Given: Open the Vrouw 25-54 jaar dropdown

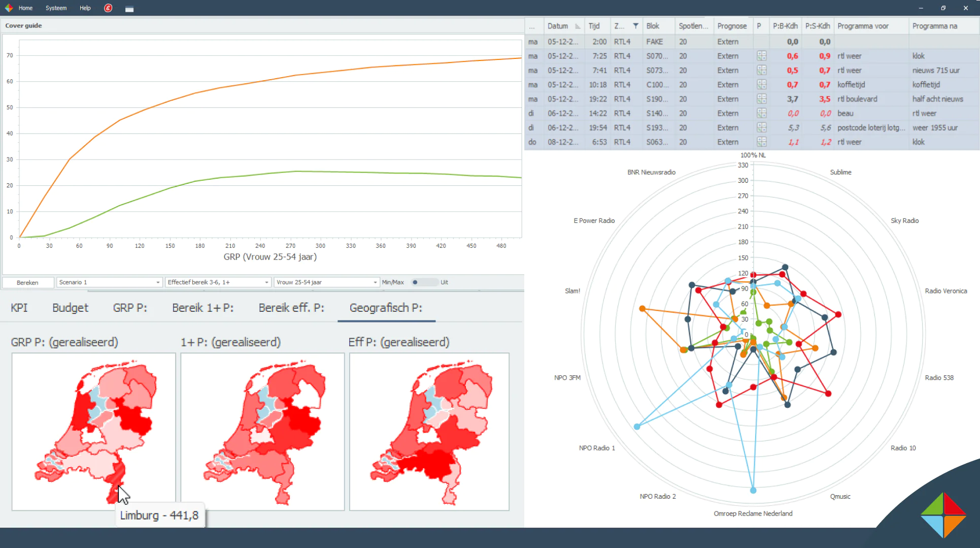Looking at the screenshot, I should pyautogui.click(x=327, y=282).
